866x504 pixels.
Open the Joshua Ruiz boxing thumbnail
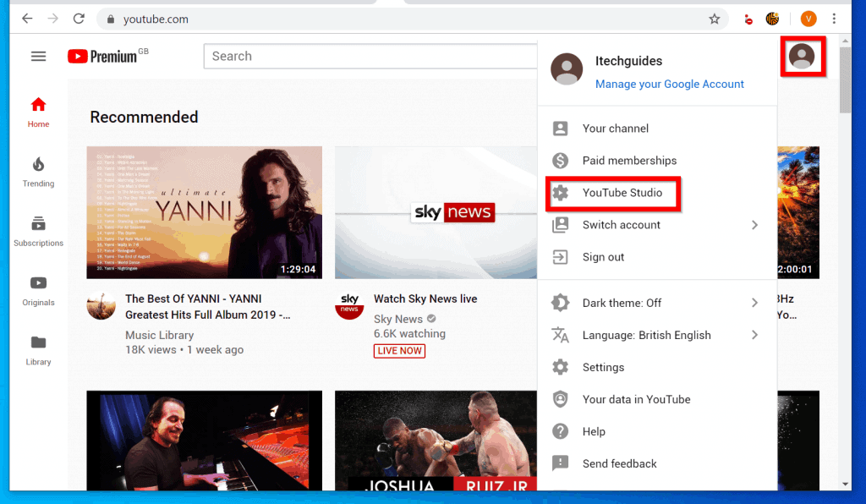[436, 441]
